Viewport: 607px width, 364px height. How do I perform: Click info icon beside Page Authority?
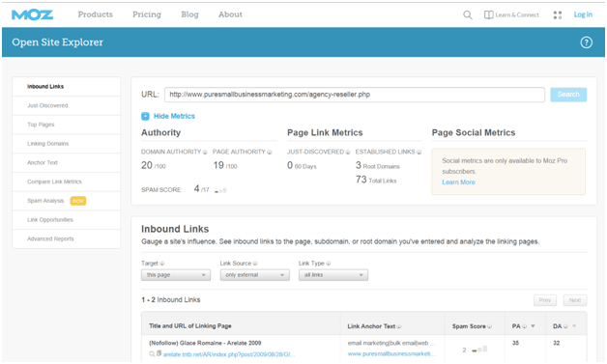(x=270, y=152)
